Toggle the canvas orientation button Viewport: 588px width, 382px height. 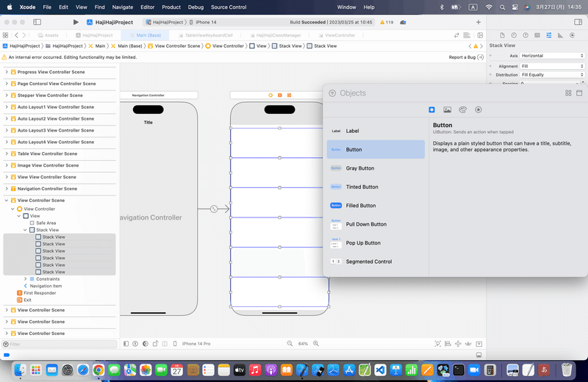(155, 343)
